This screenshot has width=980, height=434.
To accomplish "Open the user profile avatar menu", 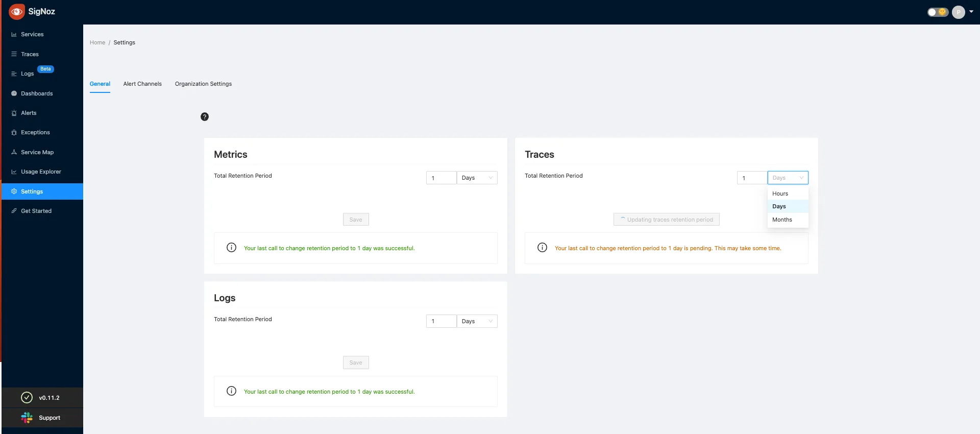I will (x=959, y=12).
